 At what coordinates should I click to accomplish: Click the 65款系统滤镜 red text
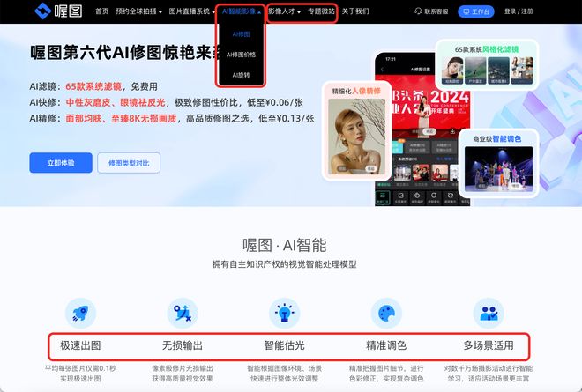(93, 86)
